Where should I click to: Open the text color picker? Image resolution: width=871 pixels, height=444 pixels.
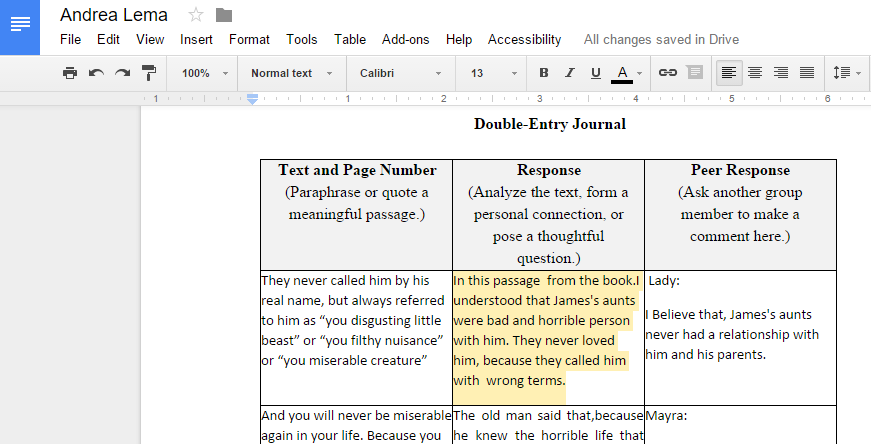tap(626, 73)
